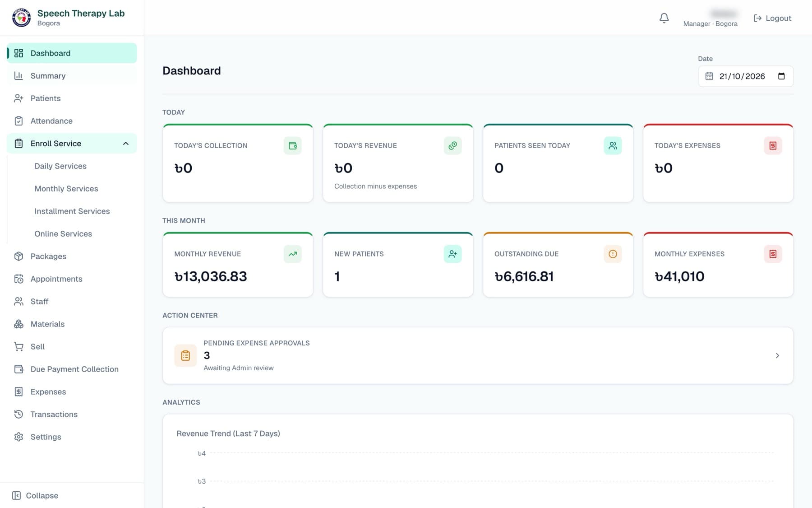Click the wallet icon on Today's Collection card
The width and height of the screenshot is (812, 508).
[x=292, y=145]
